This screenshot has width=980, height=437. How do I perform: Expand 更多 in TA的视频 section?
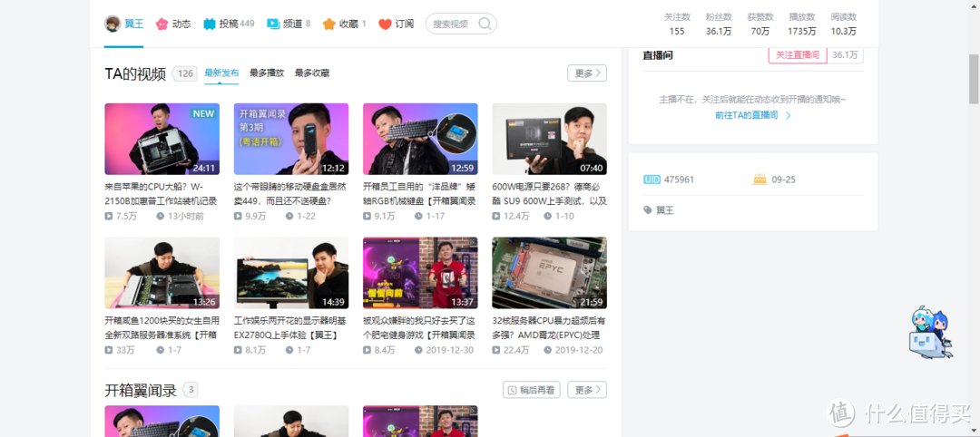[587, 73]
